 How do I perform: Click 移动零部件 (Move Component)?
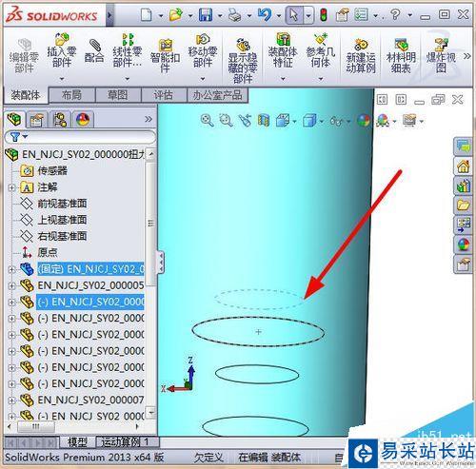point(203,50)
